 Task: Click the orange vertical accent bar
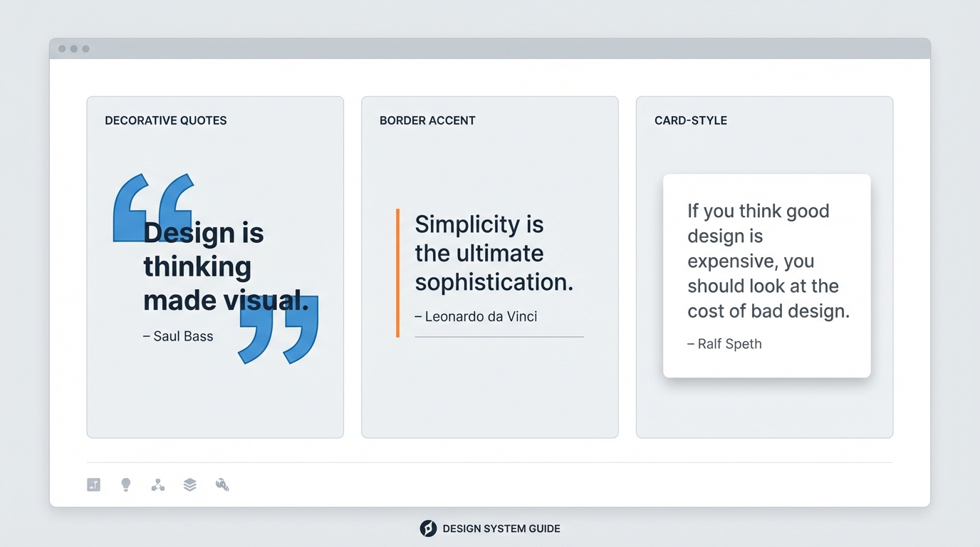point(398,271)
